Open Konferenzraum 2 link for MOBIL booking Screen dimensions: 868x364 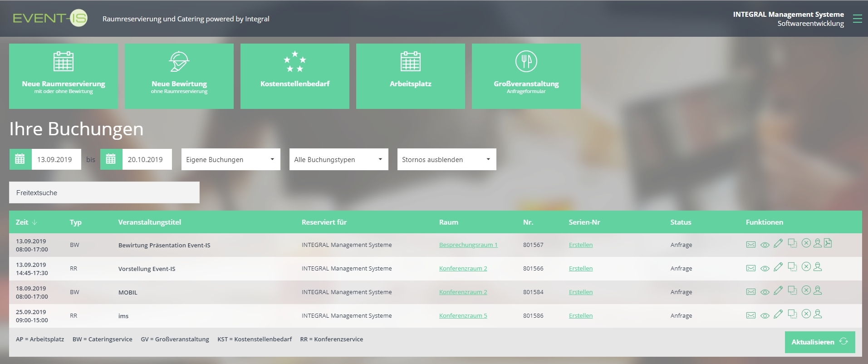coord(463,292)
